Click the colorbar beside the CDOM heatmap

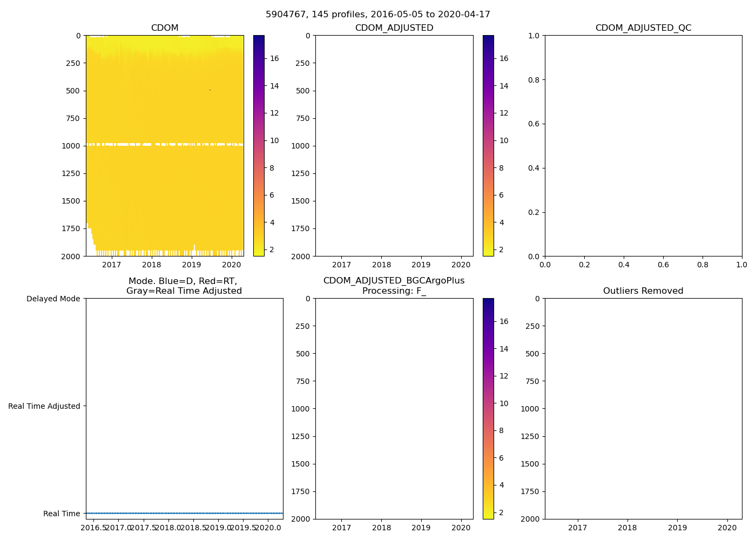[259, 146]
